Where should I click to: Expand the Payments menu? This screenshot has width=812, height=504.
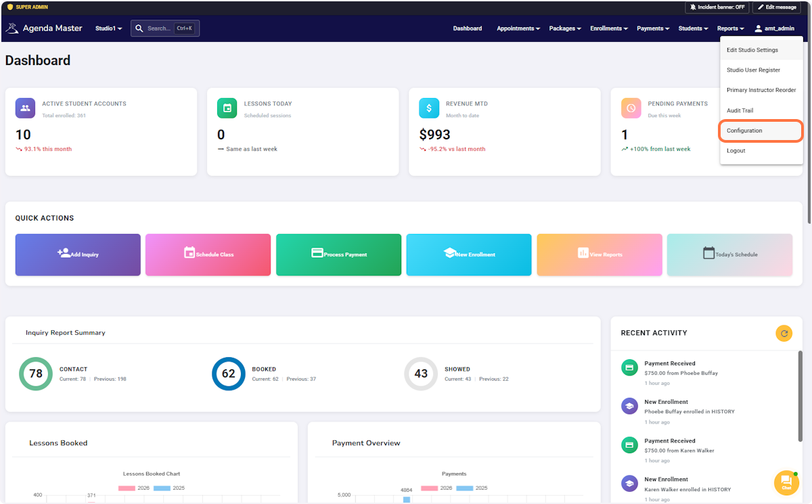(653, 28)
